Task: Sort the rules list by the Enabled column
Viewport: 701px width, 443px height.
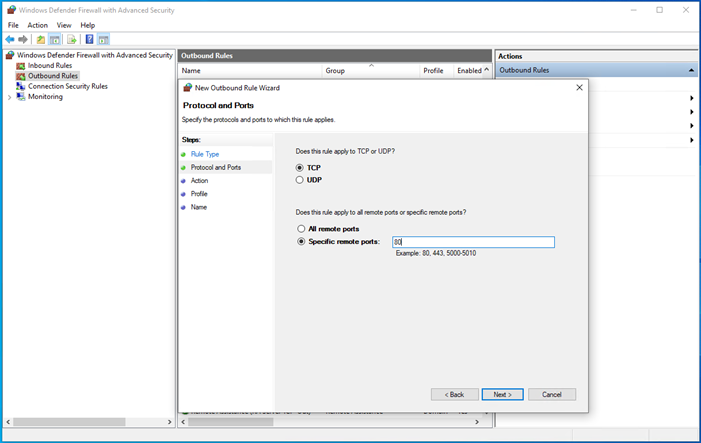Action: pyautogui.click(x=469, y=71)
